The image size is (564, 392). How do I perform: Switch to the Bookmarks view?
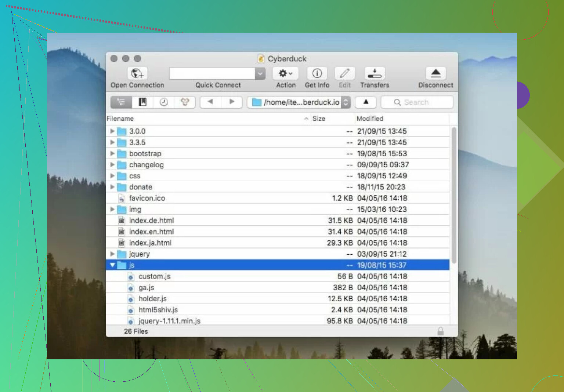pyautogui.click(x=142, y=102)
